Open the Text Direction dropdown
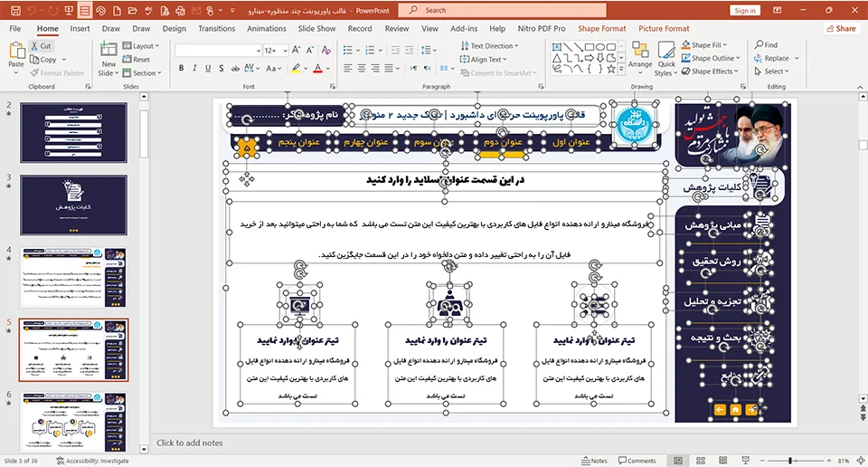This screenshot has height=467, width=868. (x=489, y=46)
